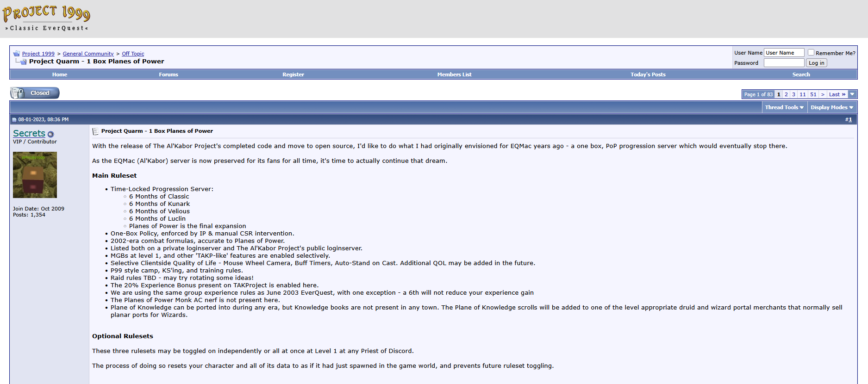Image resolution: width=868 pixels, height=384 pixels.
Task: Go to page 2 of the thread
Action: click(786, 94)
